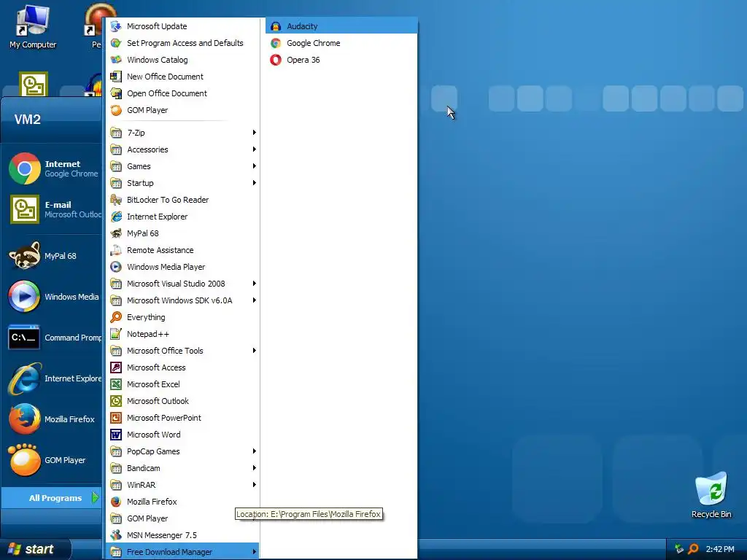The image size is (747, 560).
Task: Open Microsoft Word
Action: 183,435
